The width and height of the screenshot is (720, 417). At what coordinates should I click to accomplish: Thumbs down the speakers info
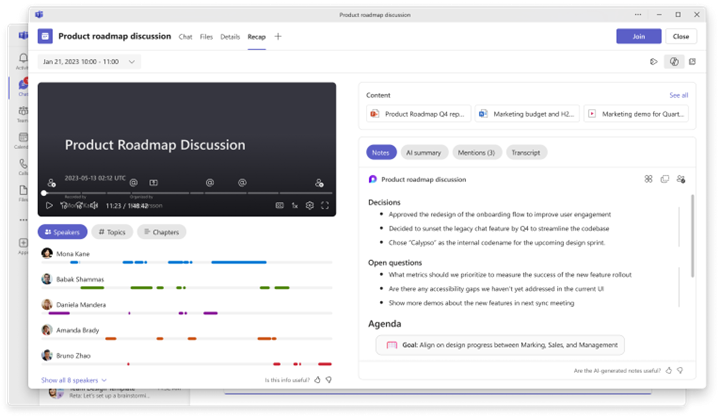click(329, 380)
